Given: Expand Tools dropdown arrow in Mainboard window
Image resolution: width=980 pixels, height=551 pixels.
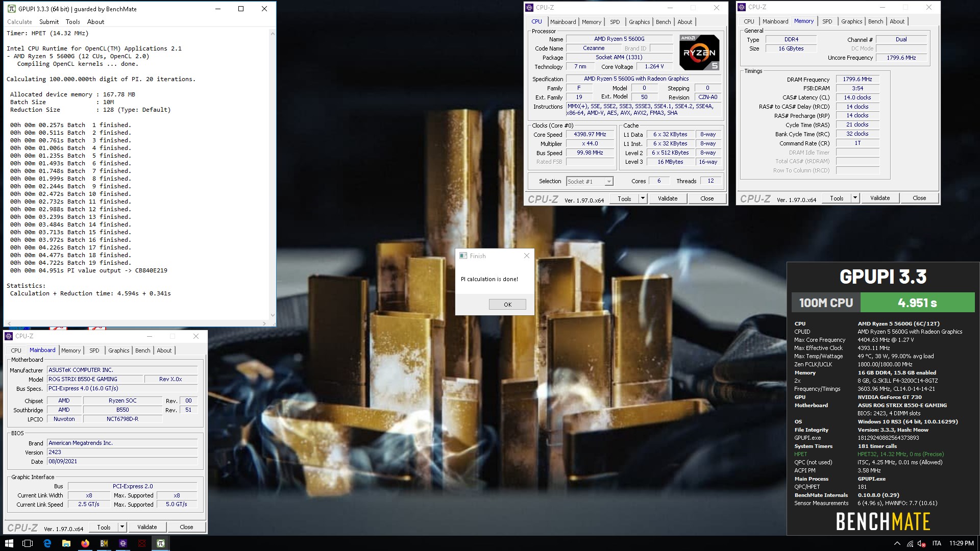Looking at the screenshot, I should pos(122,527).
